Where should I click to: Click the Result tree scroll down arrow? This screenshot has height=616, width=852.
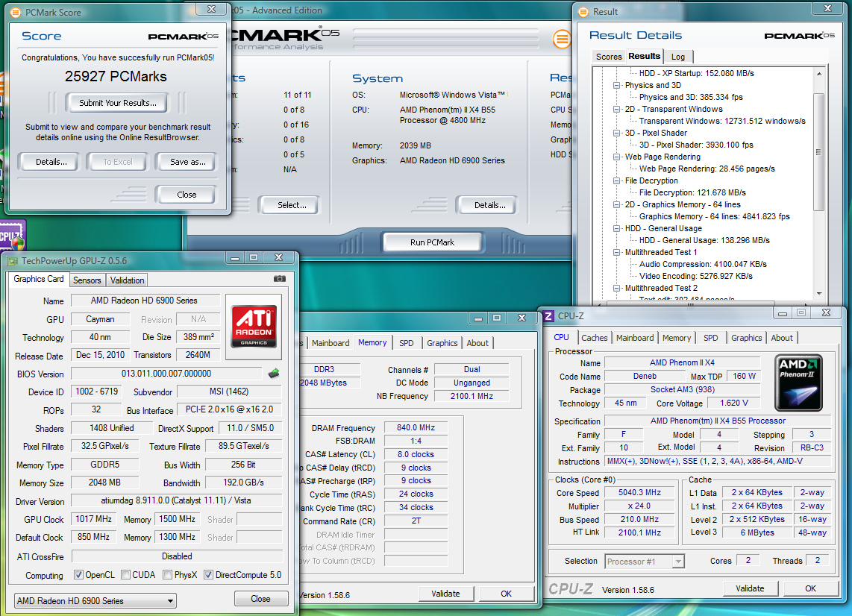click(x=819, y=294)
